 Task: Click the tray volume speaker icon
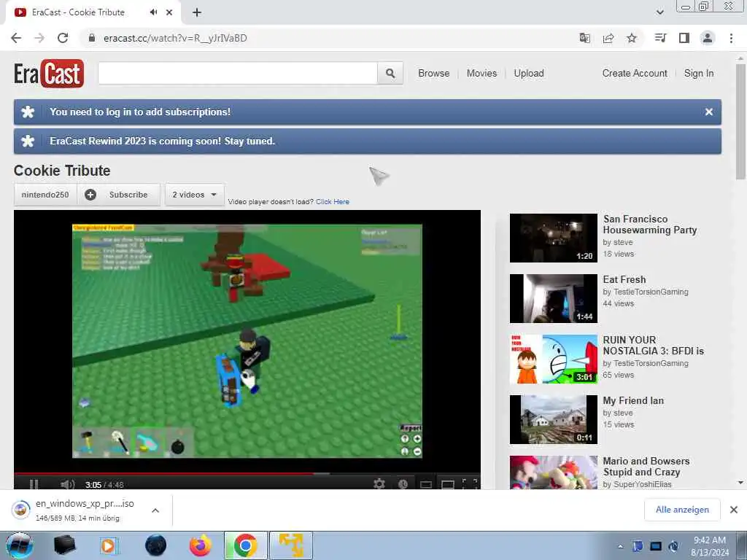coord(673,546)
